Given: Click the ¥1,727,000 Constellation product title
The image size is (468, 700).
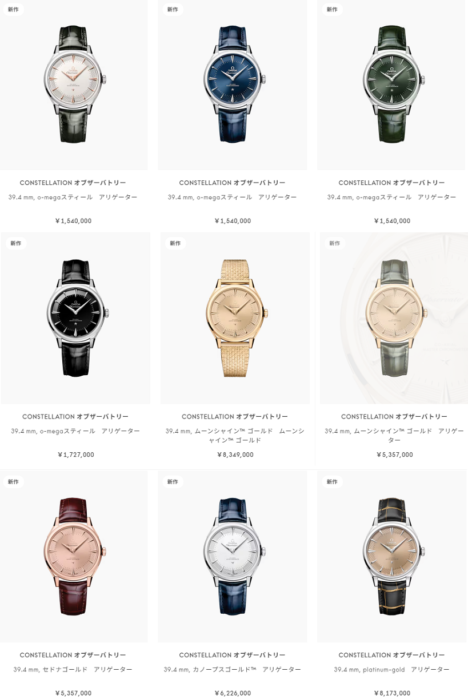Looking at the screenshot, I should point(75,417).
